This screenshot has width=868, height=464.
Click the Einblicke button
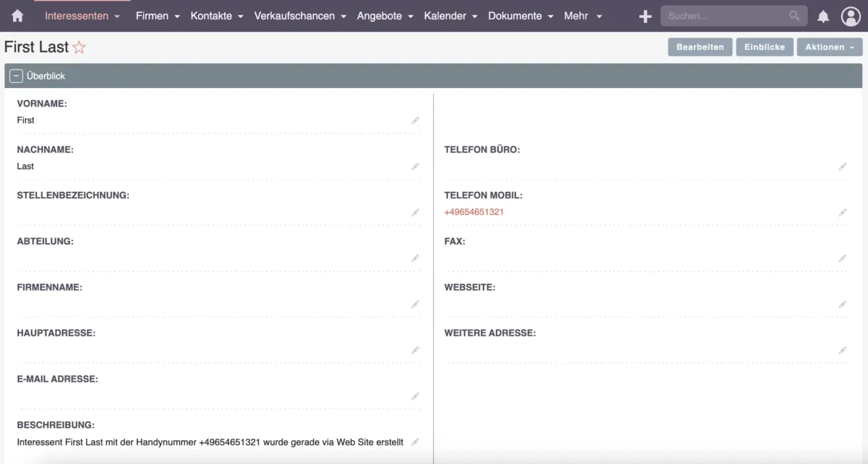click(x=765, y=47)
